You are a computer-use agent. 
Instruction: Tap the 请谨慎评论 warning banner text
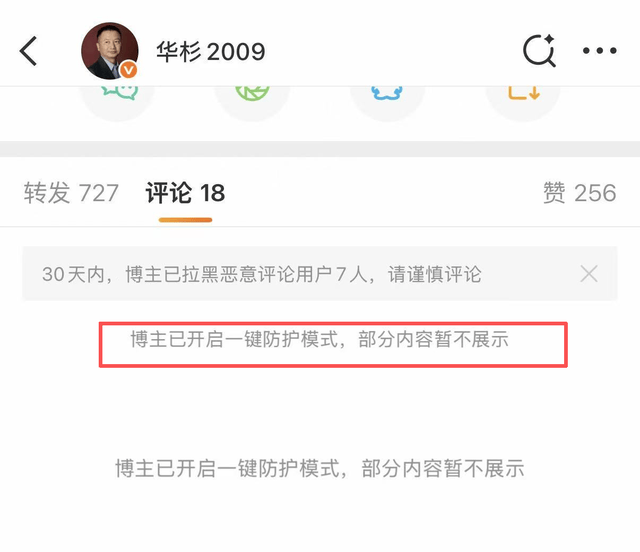coord(435,274)
